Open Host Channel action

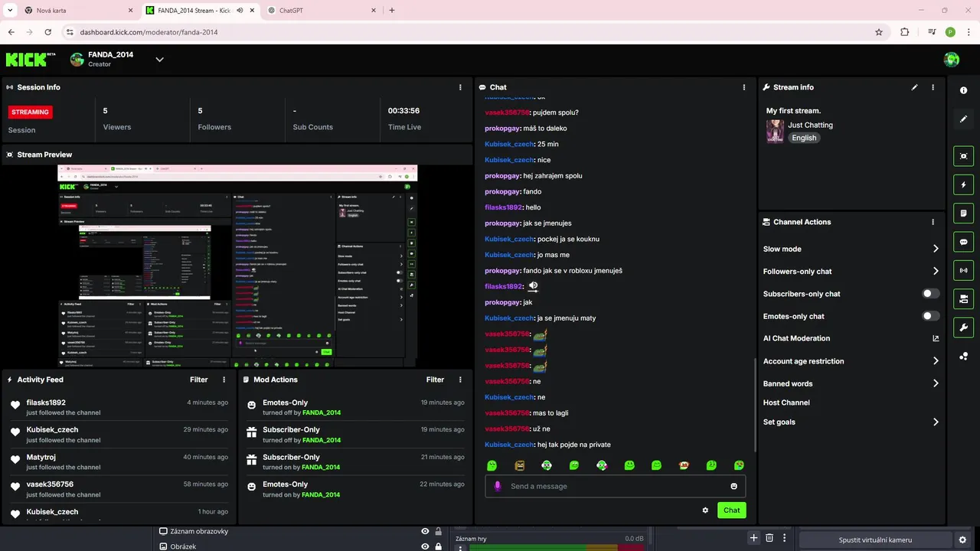click(x=786, y=403)
